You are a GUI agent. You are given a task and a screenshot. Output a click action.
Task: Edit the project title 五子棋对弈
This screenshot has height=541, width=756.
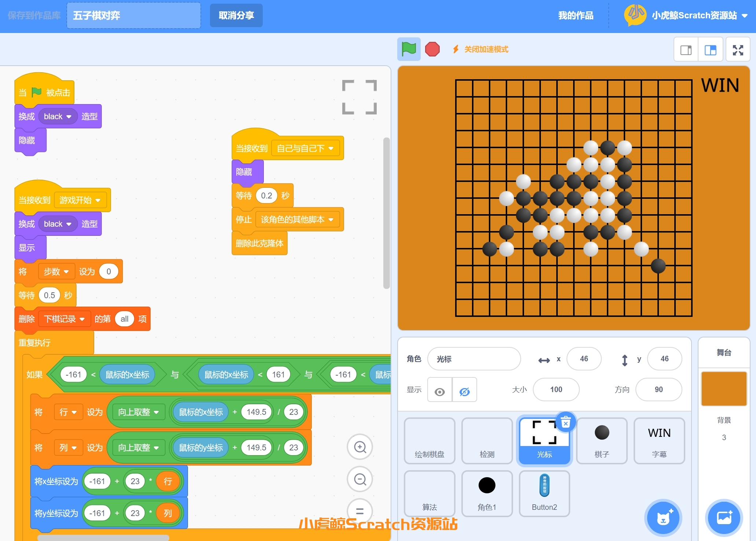(x=134, y=15)
